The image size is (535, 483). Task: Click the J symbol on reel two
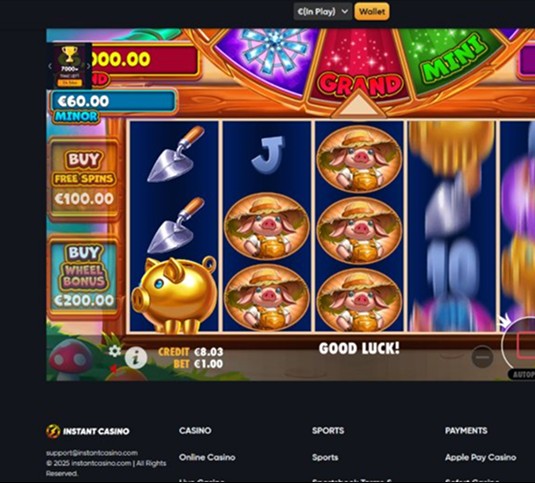point(267,155)
